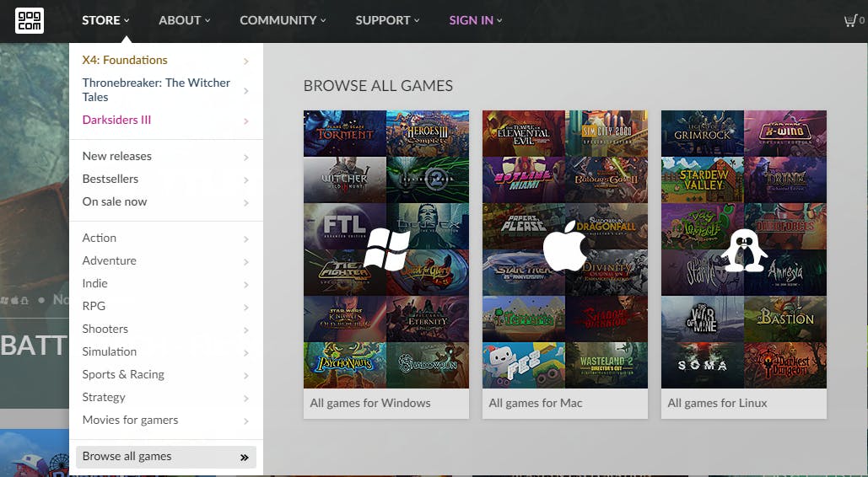Open the ABOUT menu
The height and width of the screenshot is (477, 868).
coord(185,20)
